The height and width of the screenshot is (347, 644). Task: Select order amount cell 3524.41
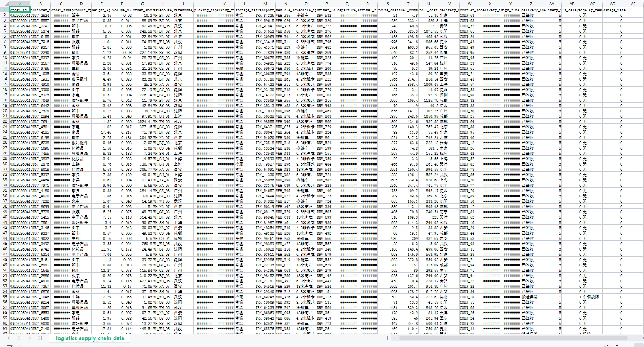(x=142, y=121)
